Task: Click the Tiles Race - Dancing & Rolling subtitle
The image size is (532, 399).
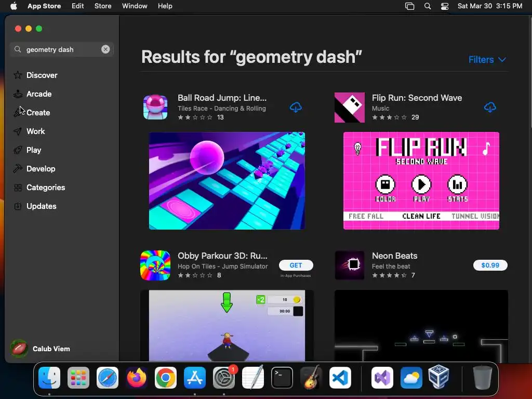Action: click(x=222, y=108)
